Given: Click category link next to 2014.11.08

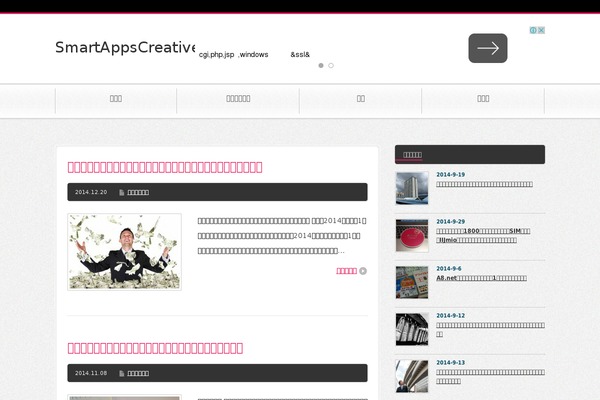Looking at the screenshot, I should 138,373.
